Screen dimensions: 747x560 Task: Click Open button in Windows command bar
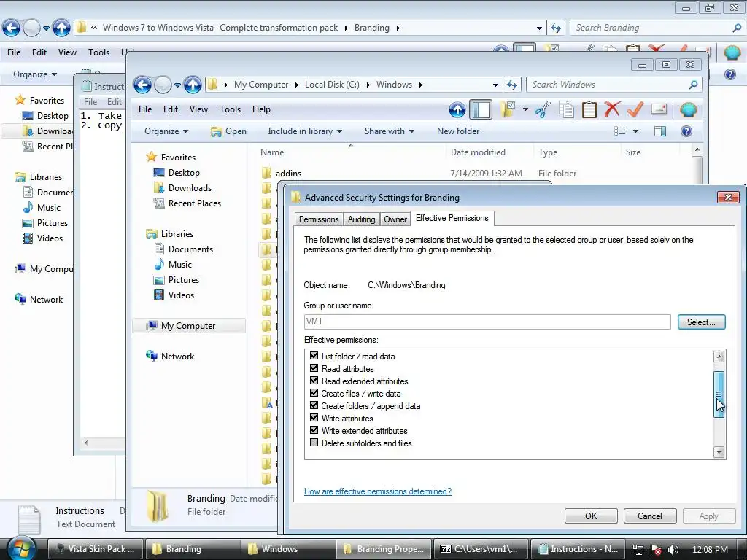(x=228, y=131)
